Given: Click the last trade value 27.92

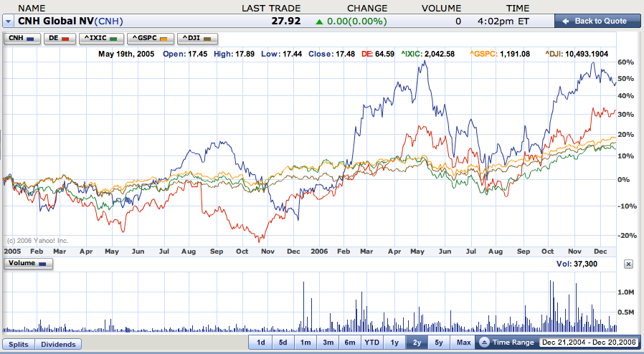Looking at the screenshot, I should coord(286,21).
